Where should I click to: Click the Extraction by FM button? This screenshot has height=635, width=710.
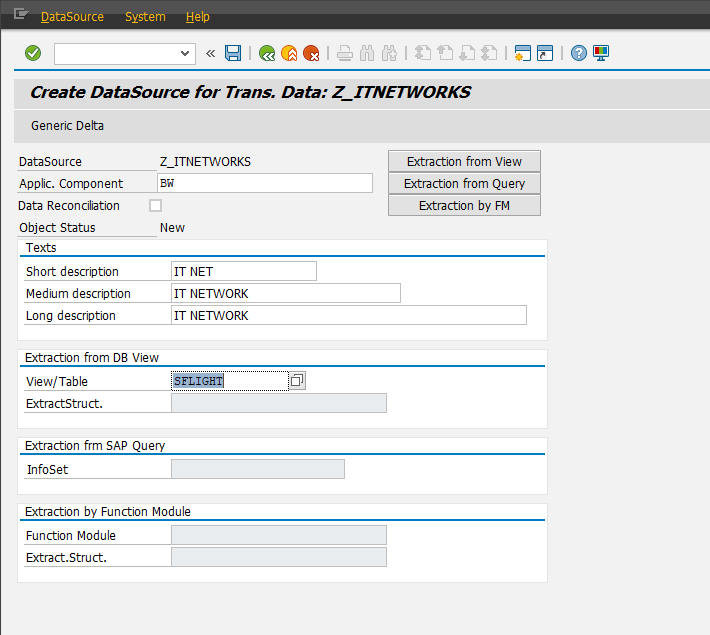(464, 206)
